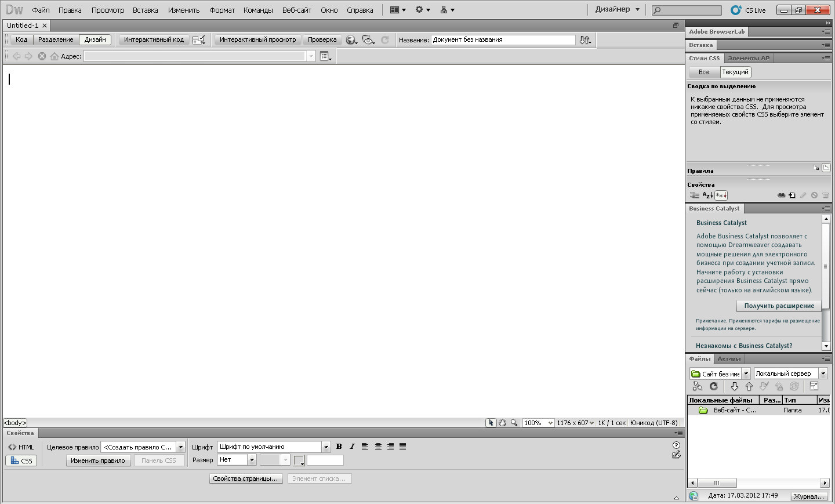Select the Zoom magnifier tool

click(x=514, y=423)
